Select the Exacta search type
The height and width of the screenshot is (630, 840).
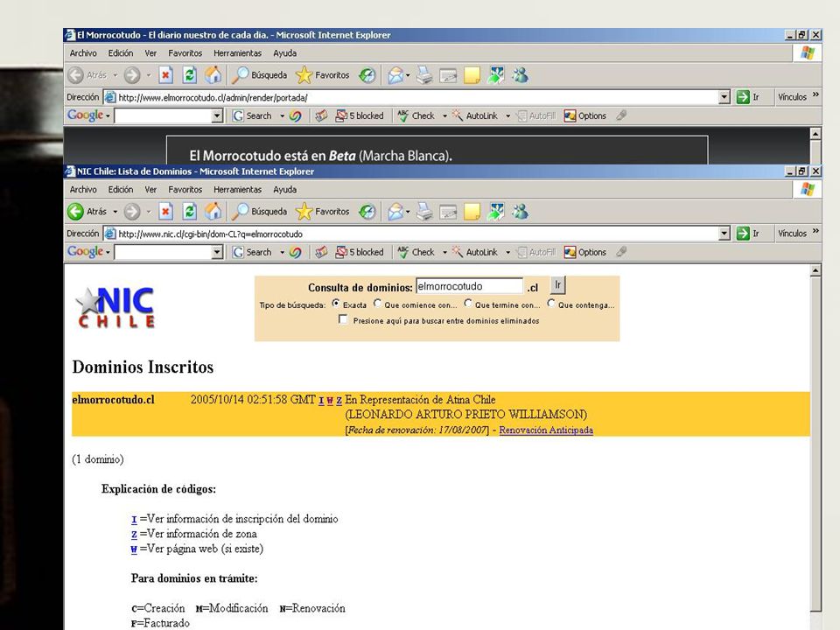[x=336, y=304]
